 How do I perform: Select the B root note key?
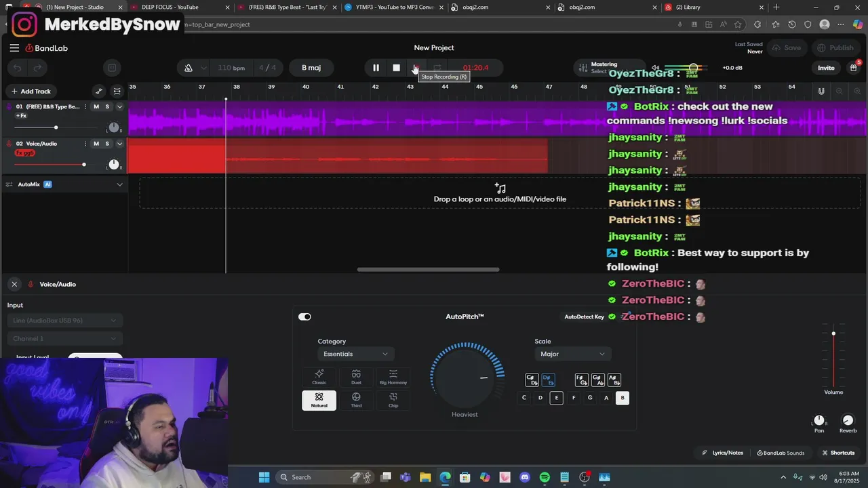pyautogui.click(x=623, y=398)
